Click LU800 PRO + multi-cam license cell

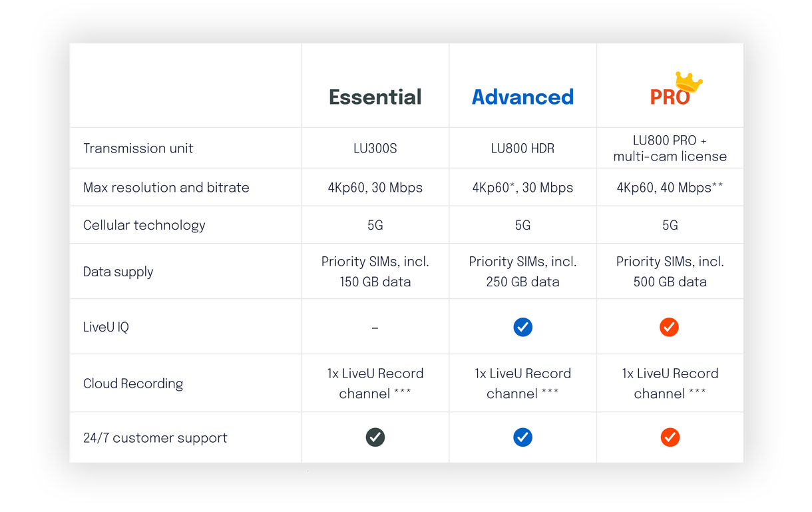[x=670, y=148]
